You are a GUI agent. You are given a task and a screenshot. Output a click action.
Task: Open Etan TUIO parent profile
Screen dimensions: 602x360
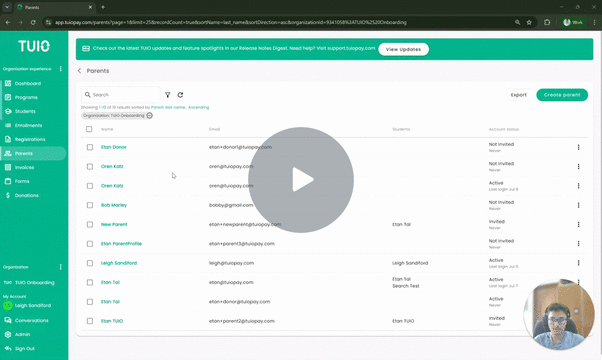[112, 321]
